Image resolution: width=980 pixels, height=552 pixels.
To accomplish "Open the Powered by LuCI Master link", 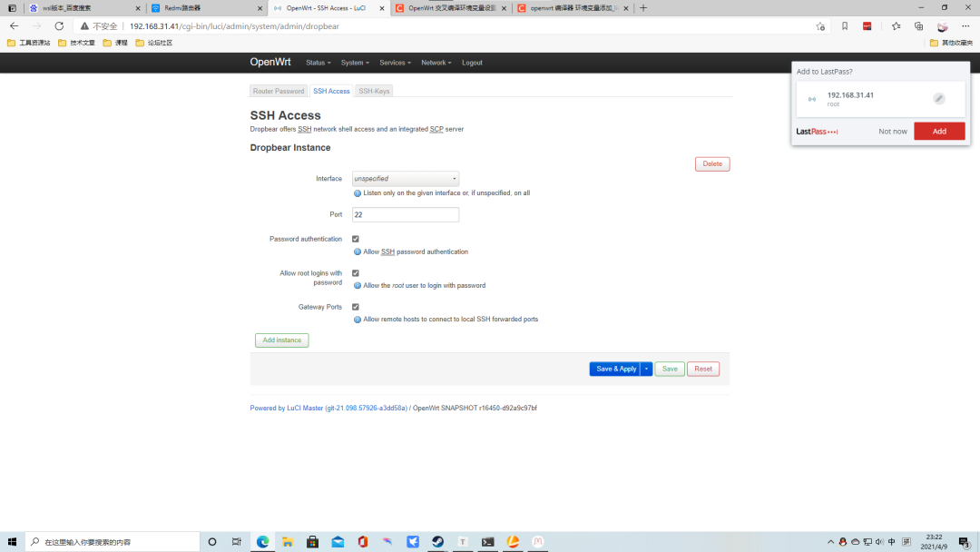I will tap(328, 409).
